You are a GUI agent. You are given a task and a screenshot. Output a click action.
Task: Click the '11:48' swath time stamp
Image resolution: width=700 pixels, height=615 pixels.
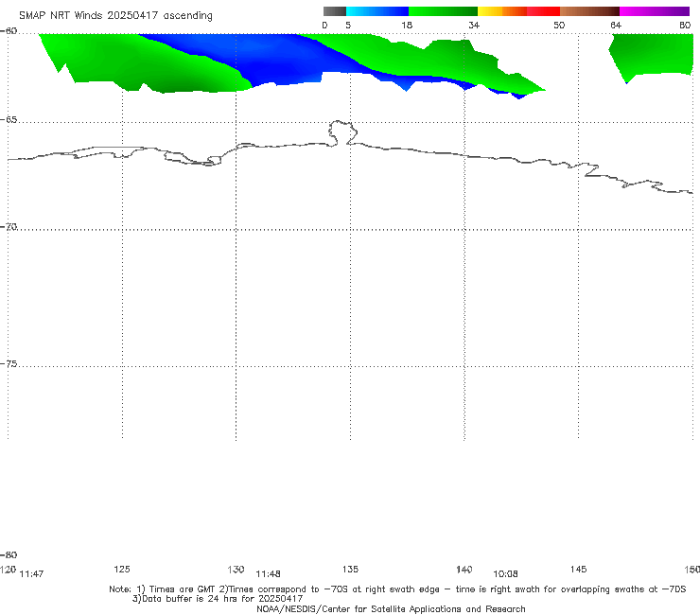tap(268, 574)
